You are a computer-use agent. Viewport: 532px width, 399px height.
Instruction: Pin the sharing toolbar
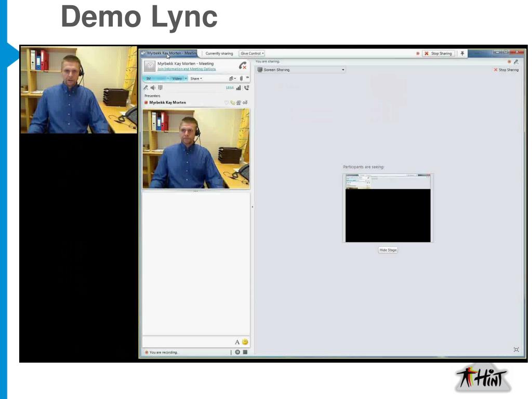click(462, 54)
